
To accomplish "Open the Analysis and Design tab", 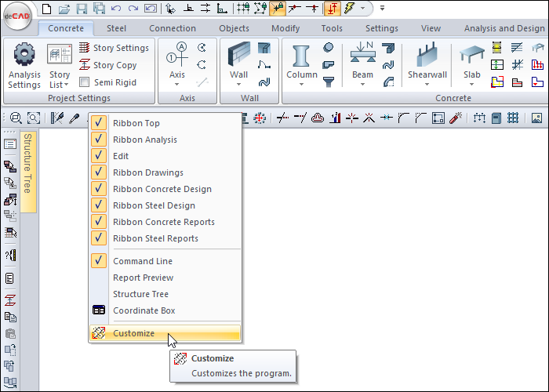I will [504, 28].
